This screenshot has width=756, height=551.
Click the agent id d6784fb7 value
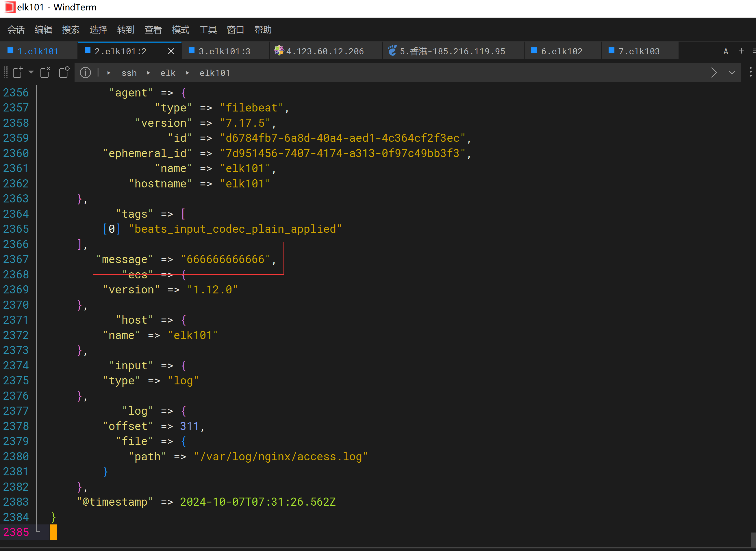pos(342,138)
